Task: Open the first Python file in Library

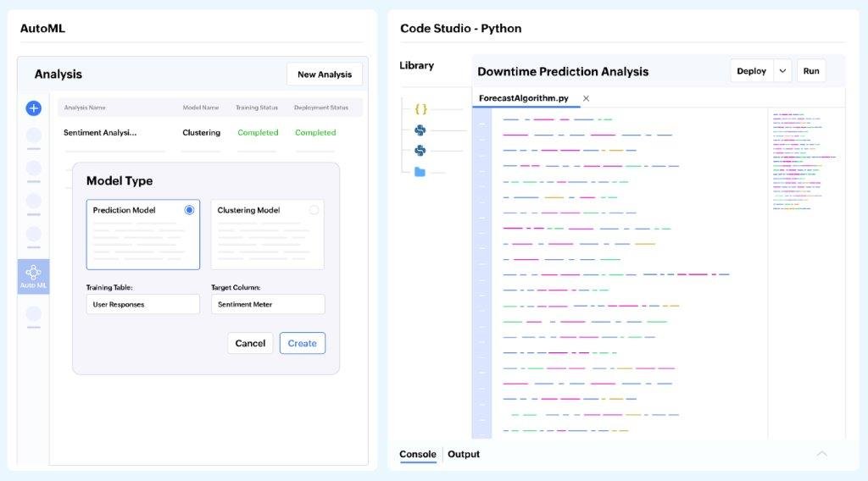Action: click(420, 130)
